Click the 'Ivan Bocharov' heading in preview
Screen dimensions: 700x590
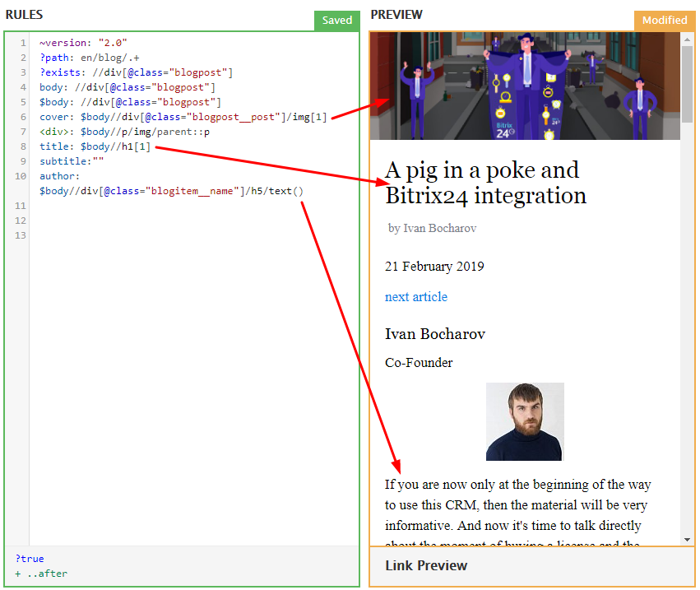(x=435, y=334)
